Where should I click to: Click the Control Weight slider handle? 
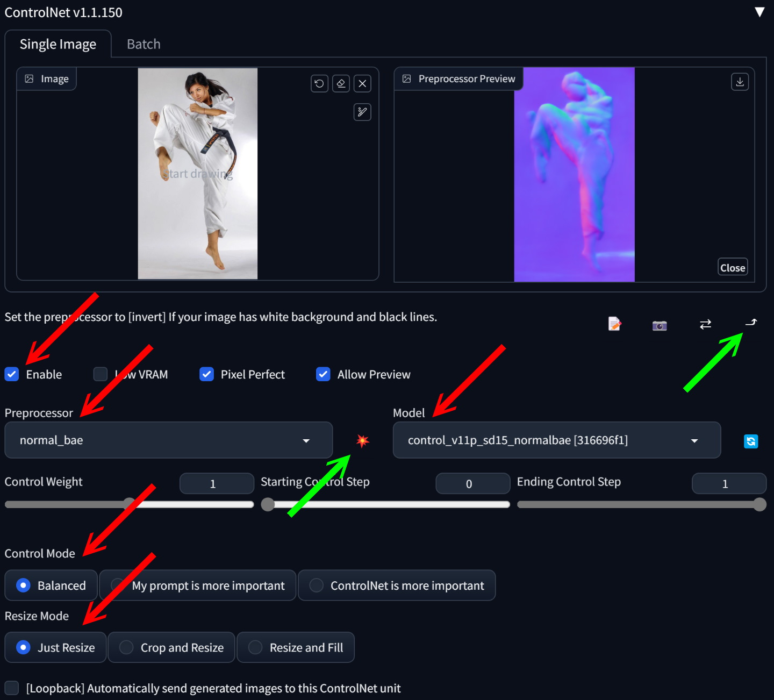click(129, 504)
